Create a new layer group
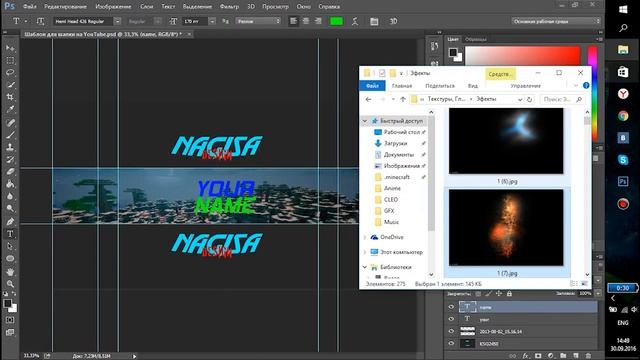Image resolution: width=640 pixels, height=360 pixels. pyautogui.click(x=563, y=356)
